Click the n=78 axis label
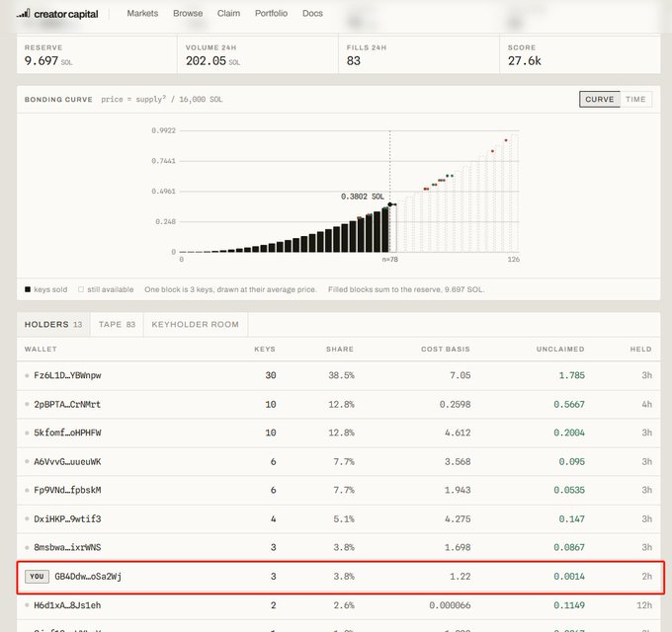Screen dimensions: 672x632 [x=390, y=260]
